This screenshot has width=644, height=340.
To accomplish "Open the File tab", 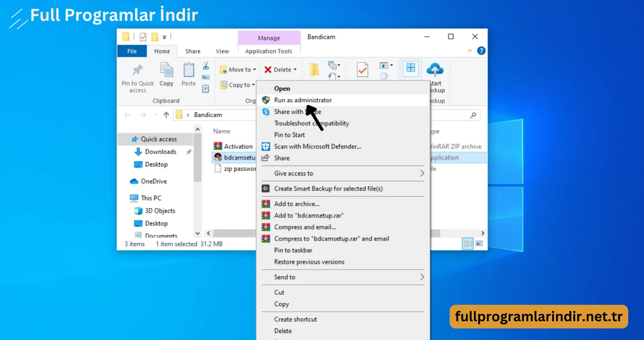I will point(132,51).
